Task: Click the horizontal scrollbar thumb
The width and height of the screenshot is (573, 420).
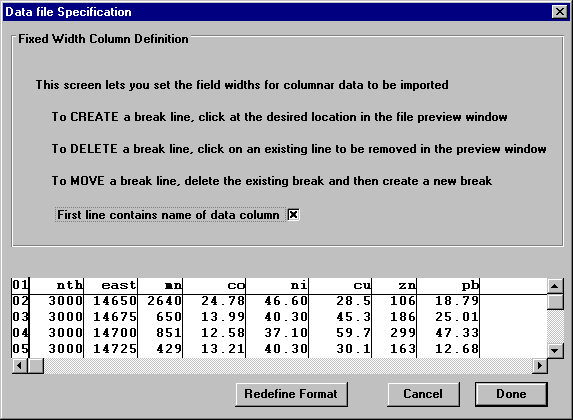Action: point(36,366)
